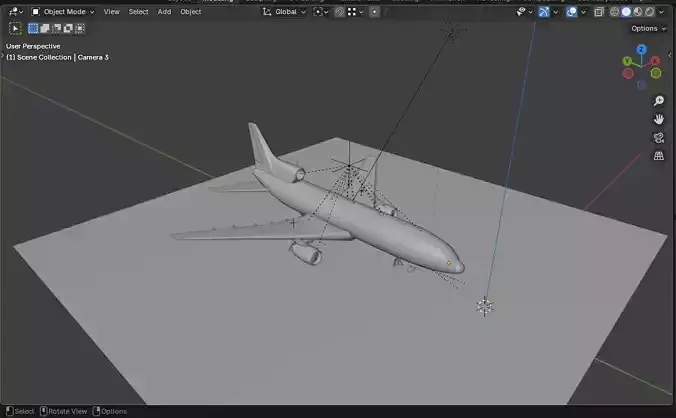
Task: Switch to rendered shading
Action: click(x=649, y=12)
